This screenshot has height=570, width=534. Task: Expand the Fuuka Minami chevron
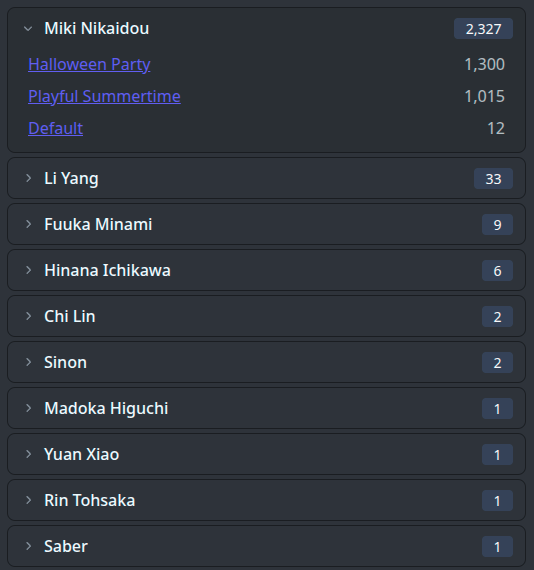point(28,224)
